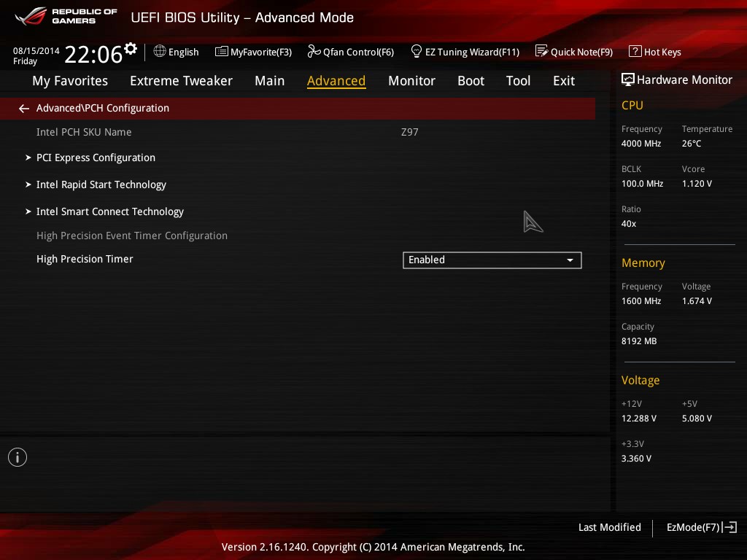Click the settings gear next to the clock
This screenshot has width=747, height=560.
pyautogui.click(x=131, y=49)
